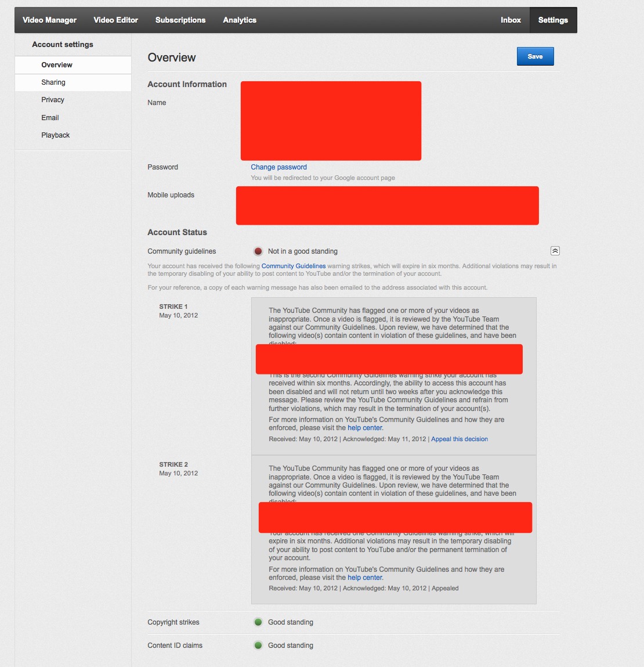
Task: Click the Not in a good standing text
Action: click(303, 251)
